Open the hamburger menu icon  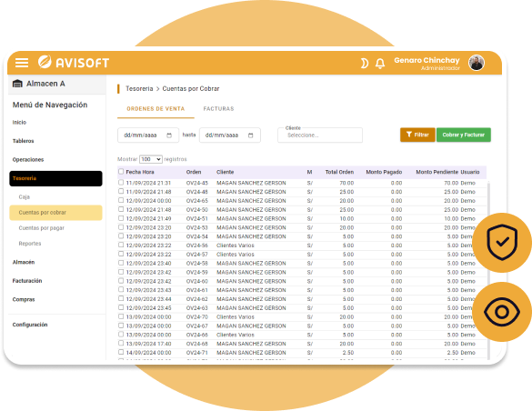click(22, 63)
